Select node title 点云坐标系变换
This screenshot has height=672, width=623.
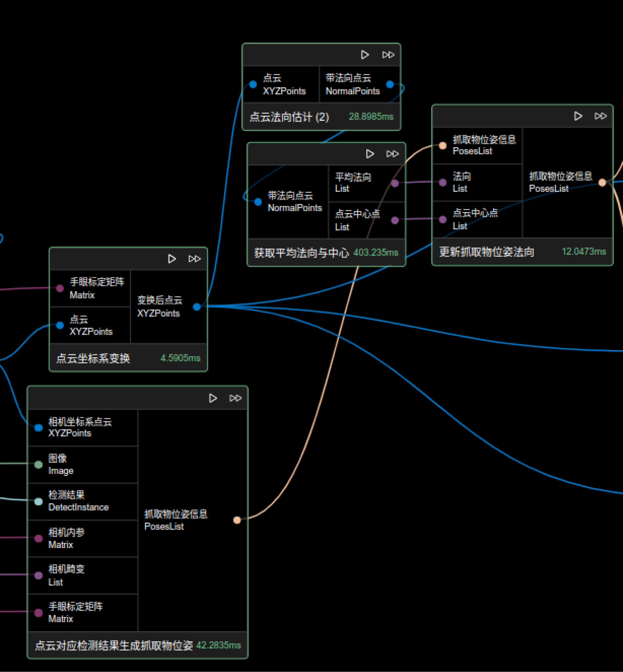(93, 358)
